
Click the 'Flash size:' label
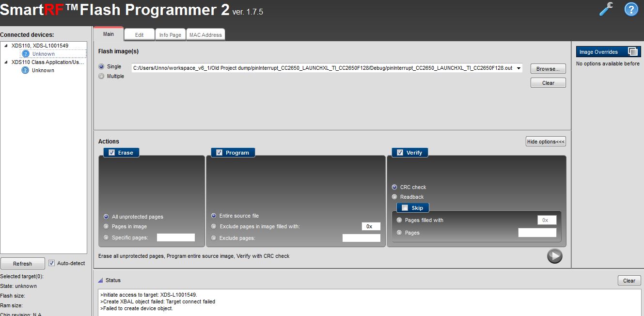(13, 296)
